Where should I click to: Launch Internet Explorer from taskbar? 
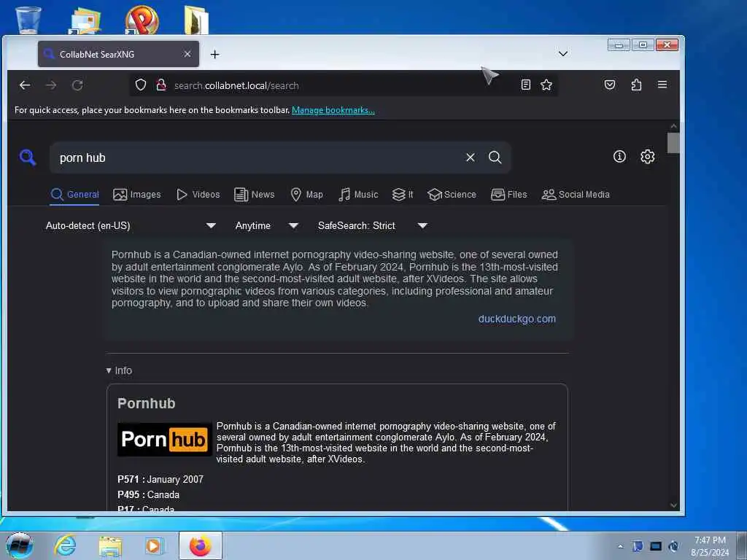point(65,545)
